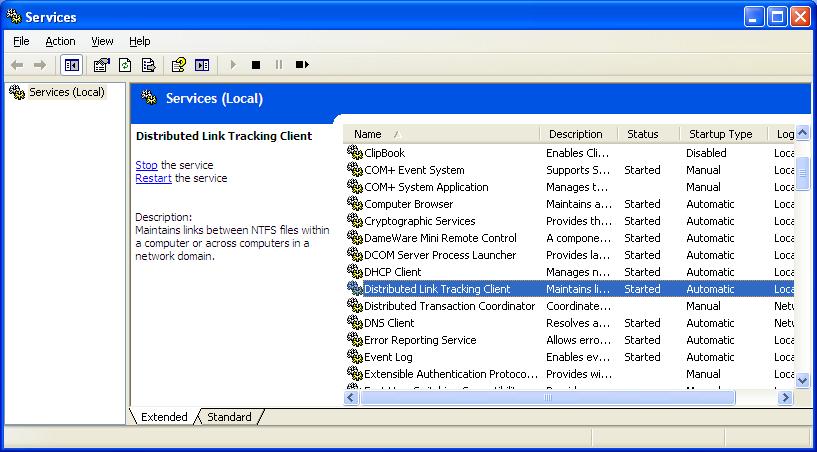The height and width of the screenshot is (452, 817).
Task: Sort by the Status column header
Action: (x=649, y=134)
